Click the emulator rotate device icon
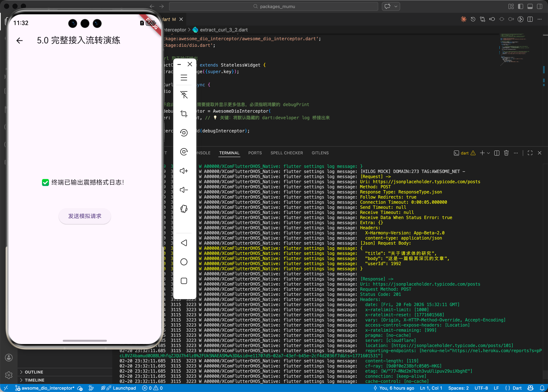The height and width of the screenshot is (392, 548). [x=184, y=209]
